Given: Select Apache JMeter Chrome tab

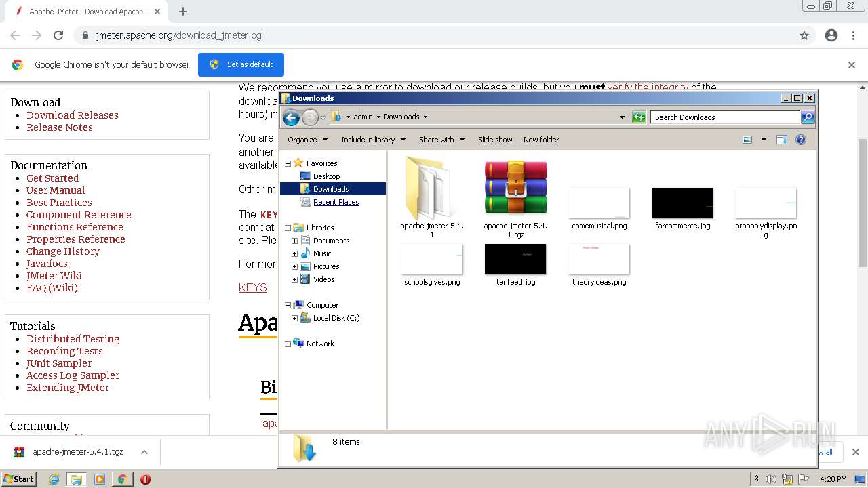Looking at the screenshot, I should tap(86, 12).
